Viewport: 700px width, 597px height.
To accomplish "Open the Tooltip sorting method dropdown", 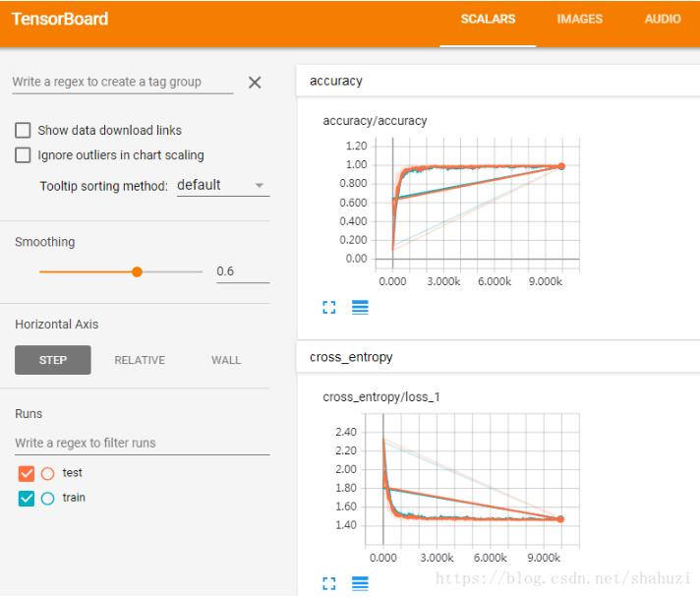I will [x=222, y=185].
